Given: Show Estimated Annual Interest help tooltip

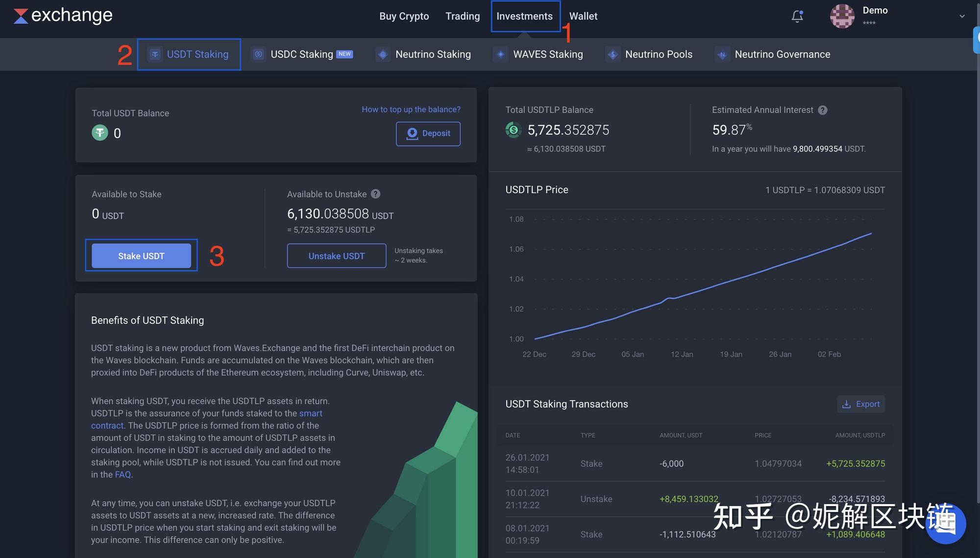Looking at the screenshot, I should coord(823,110).
